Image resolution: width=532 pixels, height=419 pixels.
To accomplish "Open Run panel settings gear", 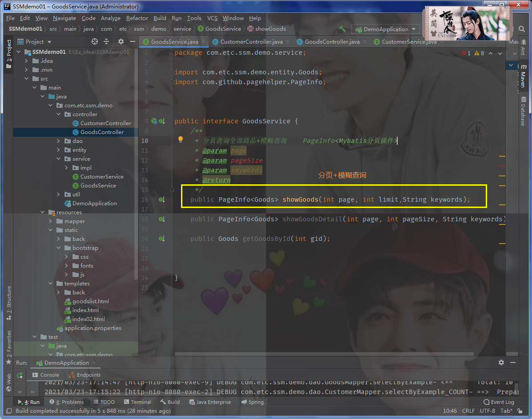I will pos(501,362).
